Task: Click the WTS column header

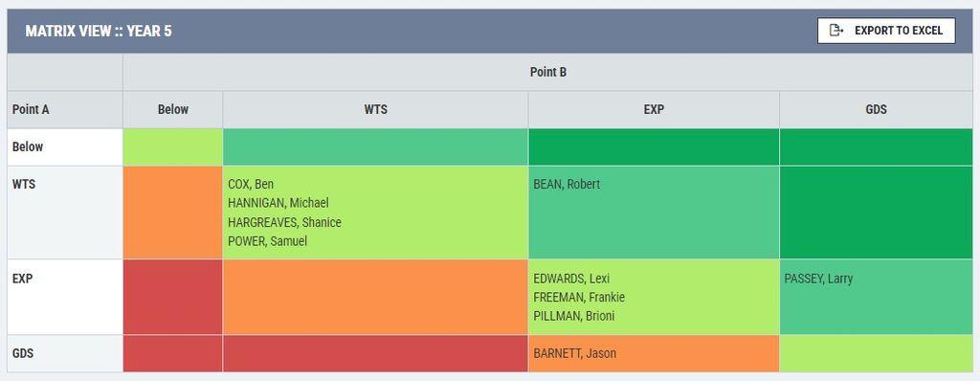Action: coord(375,109)
